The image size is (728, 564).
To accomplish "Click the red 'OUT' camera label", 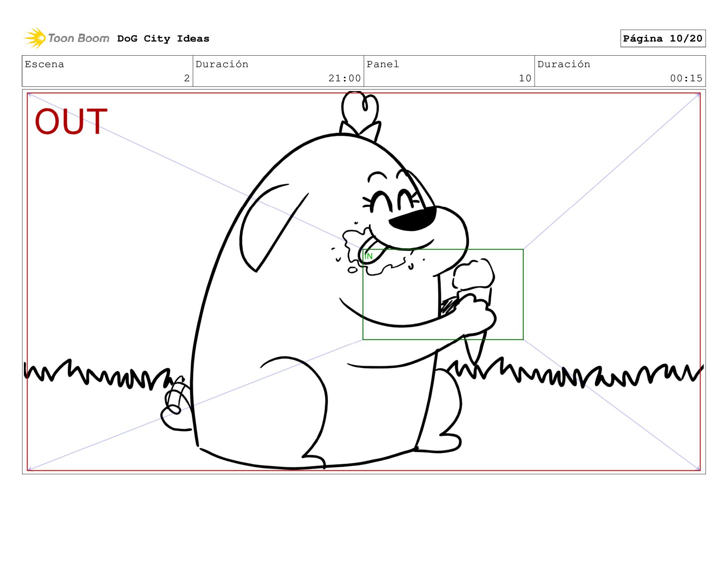I will [71, 121].
